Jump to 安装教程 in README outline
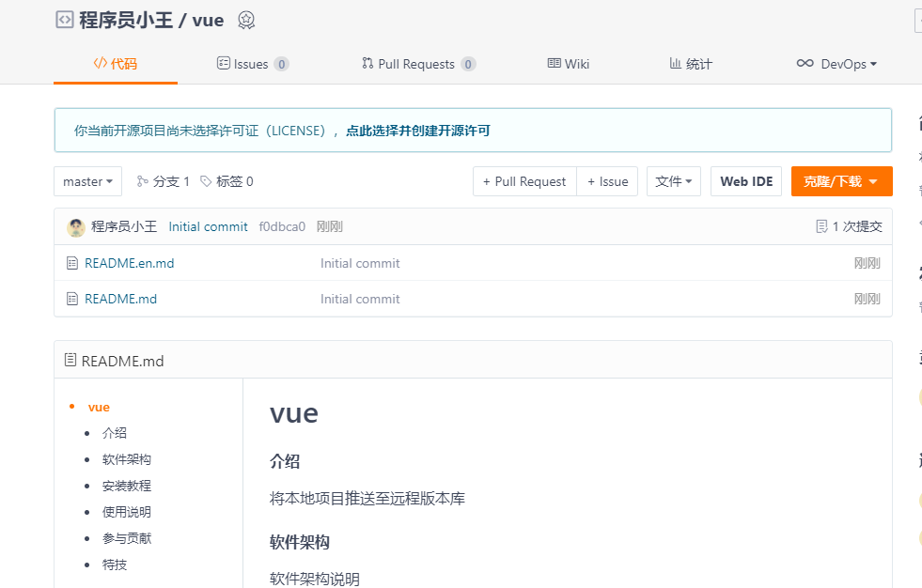This screenshot has height=588, width=922. click(126, 486)
